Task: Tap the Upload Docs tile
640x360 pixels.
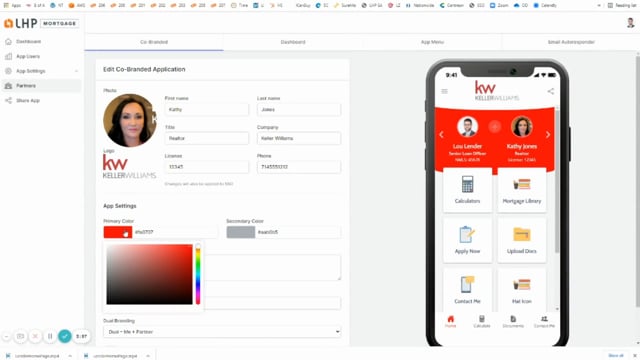Action: click(522, 240)
